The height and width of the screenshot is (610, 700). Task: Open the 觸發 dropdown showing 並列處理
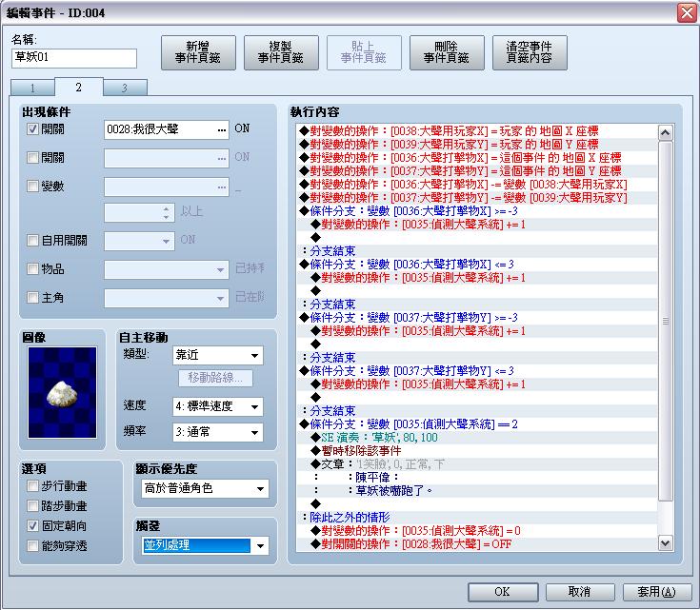[206, 545]
